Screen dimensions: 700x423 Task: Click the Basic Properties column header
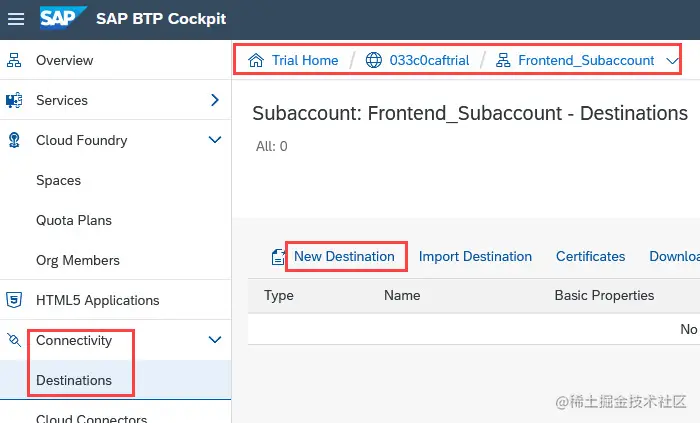tap(604, 295)
